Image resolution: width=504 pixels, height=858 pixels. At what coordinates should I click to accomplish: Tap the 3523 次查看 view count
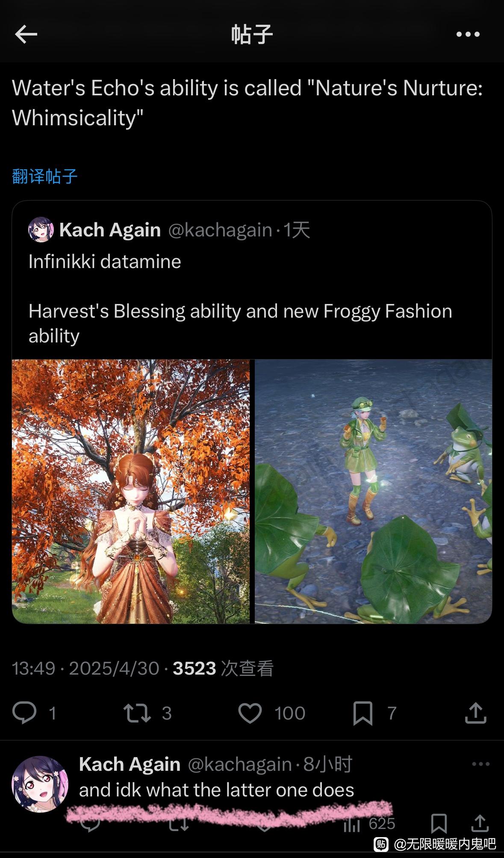click(223, 668)
